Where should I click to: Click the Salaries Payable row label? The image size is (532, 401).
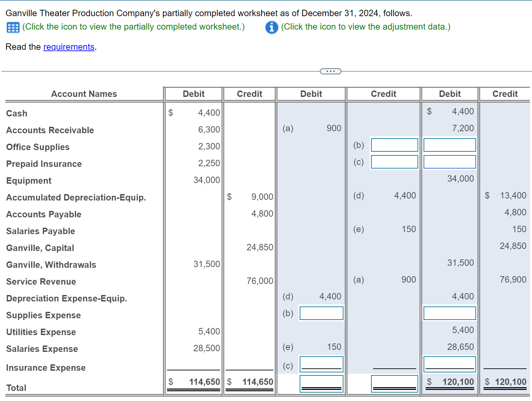(x=41, y=231)
